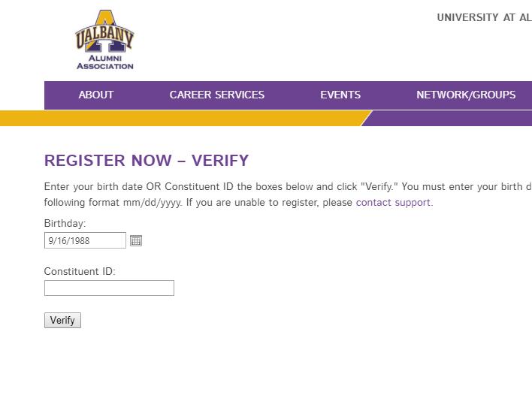
Task: Click the UAlbany logo emblem
Action: click(x=104, y=32)
